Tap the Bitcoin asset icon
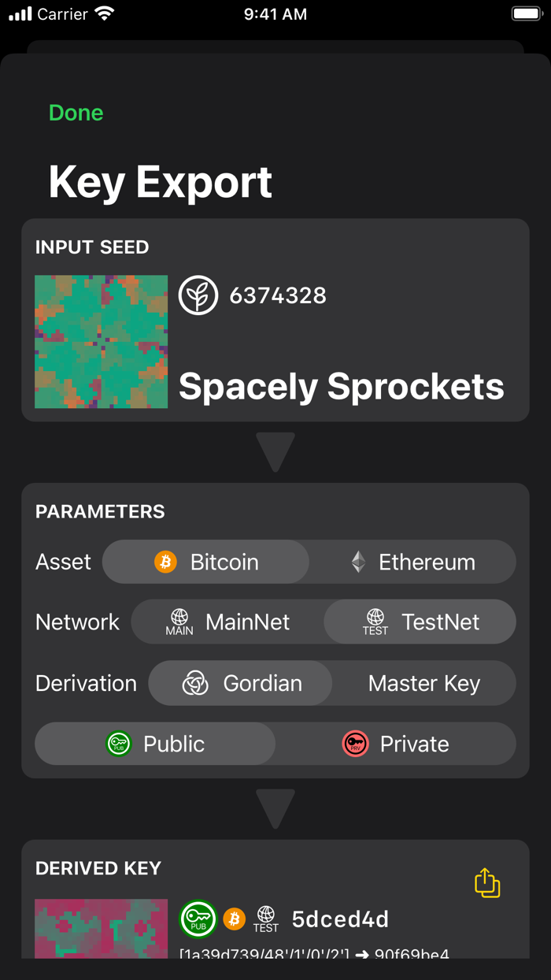 click(x=165, y=562)
